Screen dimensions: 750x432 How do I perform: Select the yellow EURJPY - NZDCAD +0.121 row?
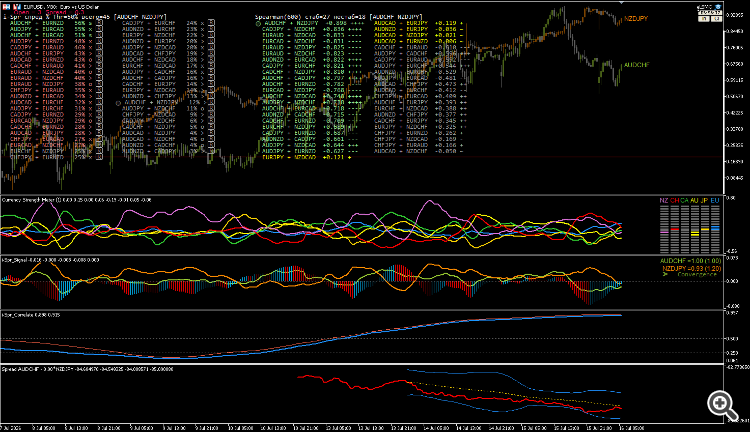[307, 157]
